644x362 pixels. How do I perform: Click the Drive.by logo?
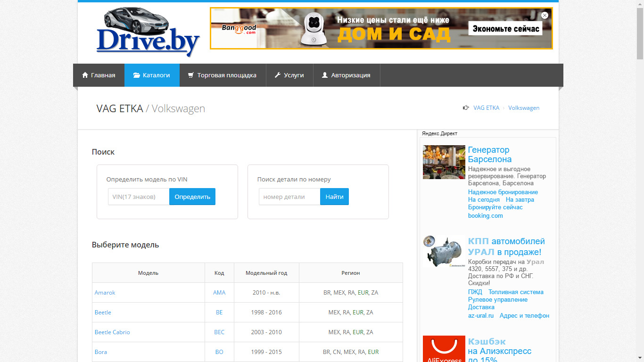(148, 32)
